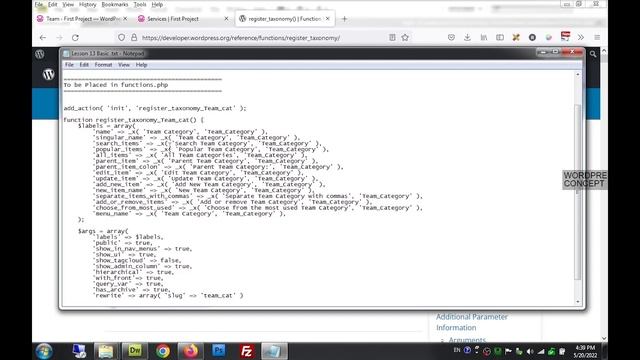Viewport: 640px width, 360px height.
Task: Show more toolbar items with overflow chevron
Action: [581, 38]
